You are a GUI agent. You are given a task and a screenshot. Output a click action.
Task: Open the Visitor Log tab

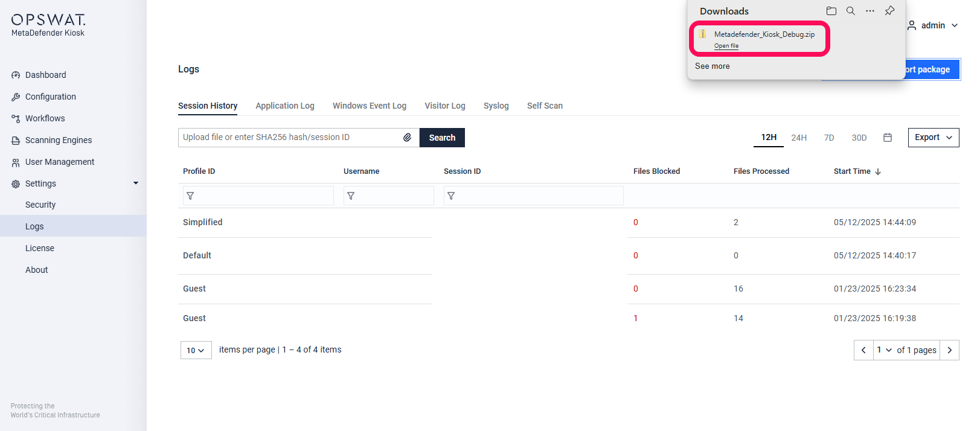[445, 106]
